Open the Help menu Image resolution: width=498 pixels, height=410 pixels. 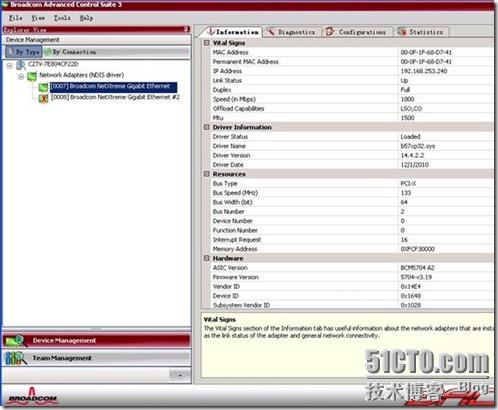(x=86, y=18)
